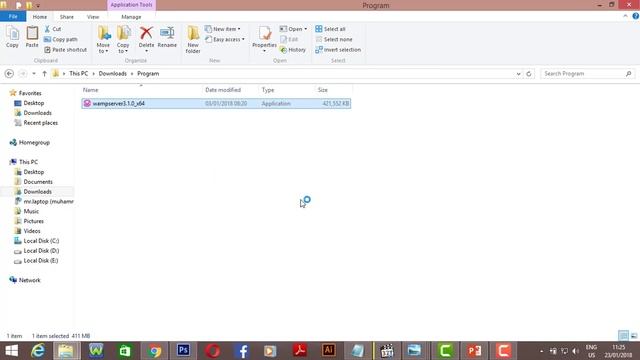Click Select all

[x=330, y=29]
